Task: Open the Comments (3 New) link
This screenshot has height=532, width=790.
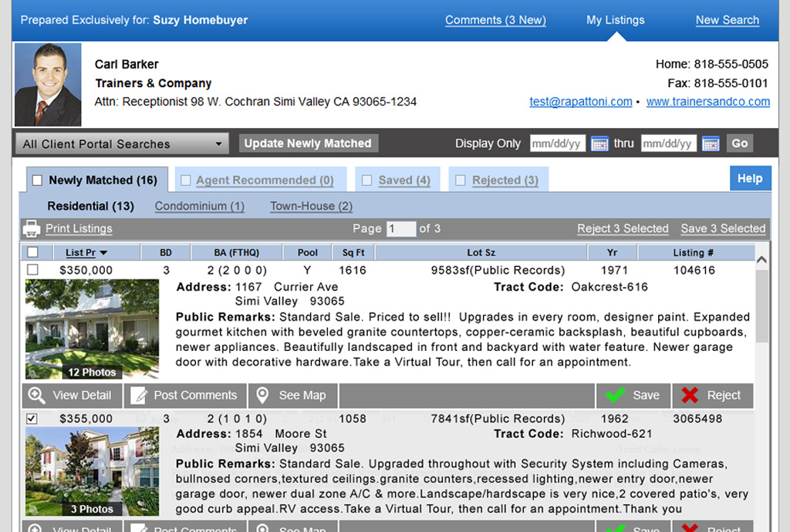Action: point(495,20)
